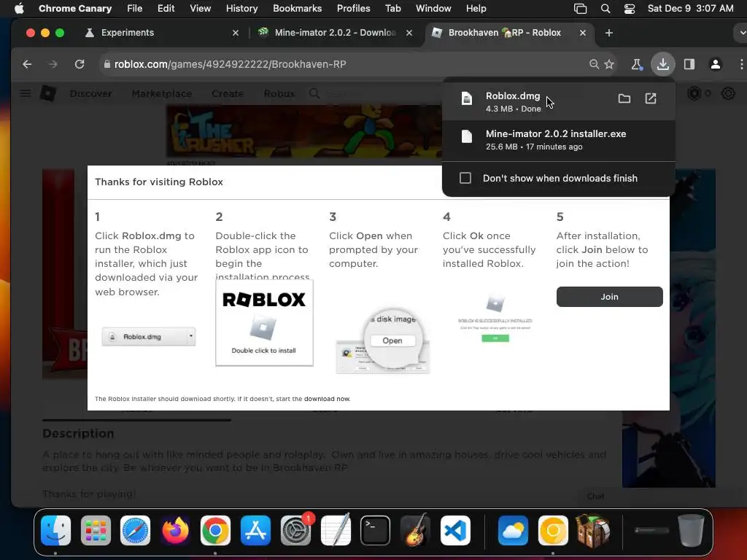Go back to previous page
Screen dimensions: 747x560
click(x=27, y=64)
